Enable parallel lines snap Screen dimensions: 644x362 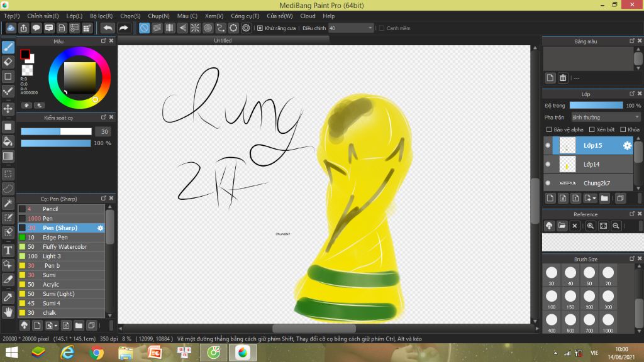[x=157, y=28]
